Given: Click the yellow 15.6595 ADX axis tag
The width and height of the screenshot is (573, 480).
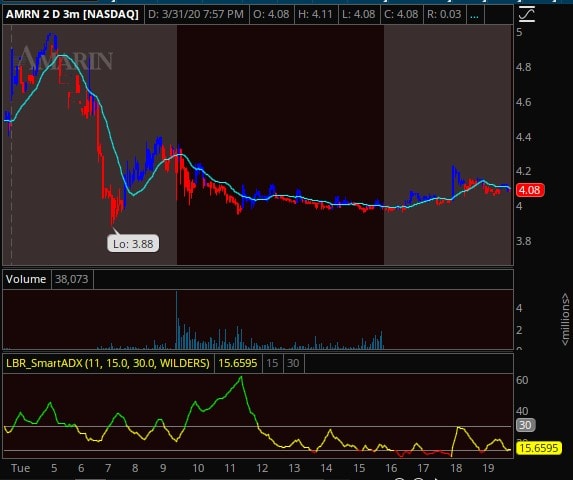Looking at the screenshot, I should (539, 448).
